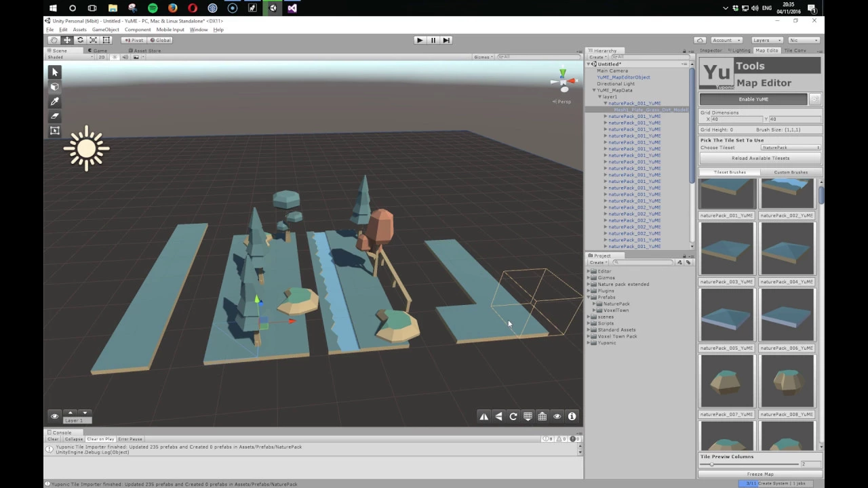Click the grid up icon
The height and width of the screenshot is (488, 868).
click(542, 416)
